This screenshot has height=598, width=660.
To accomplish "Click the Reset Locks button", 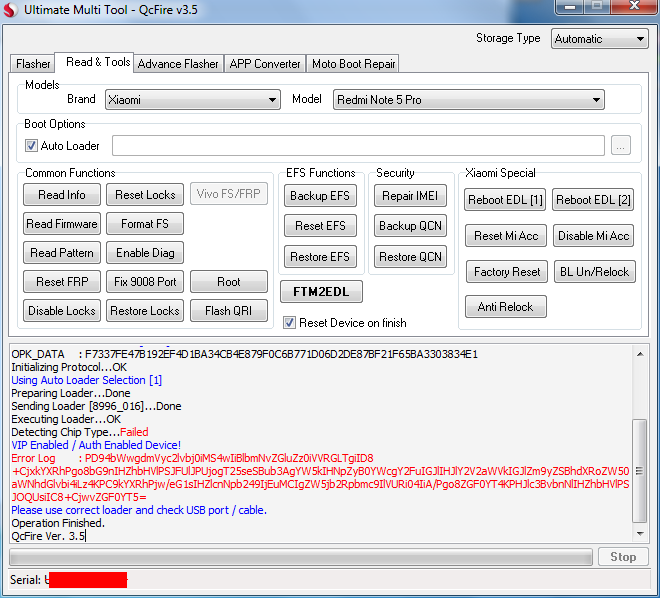I will click(x=145, y=195).
